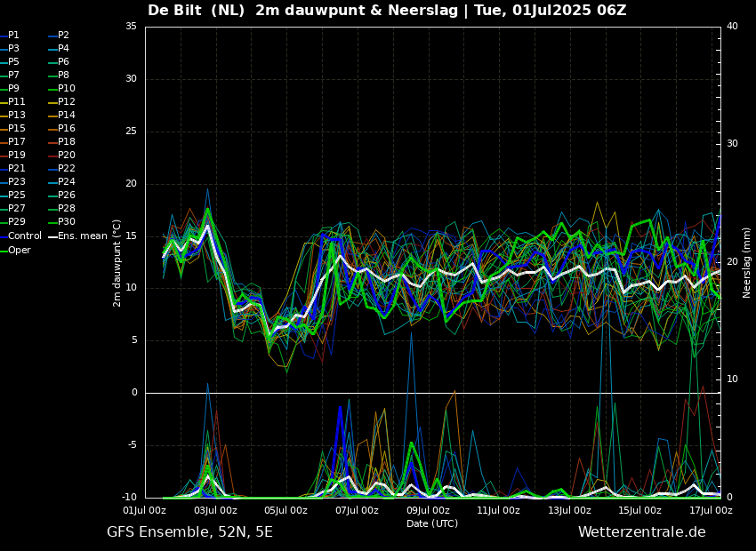Screen dimensions: 756x551
Task: Select the Ens. mean legend entry
Action: (x=77, y=236)
